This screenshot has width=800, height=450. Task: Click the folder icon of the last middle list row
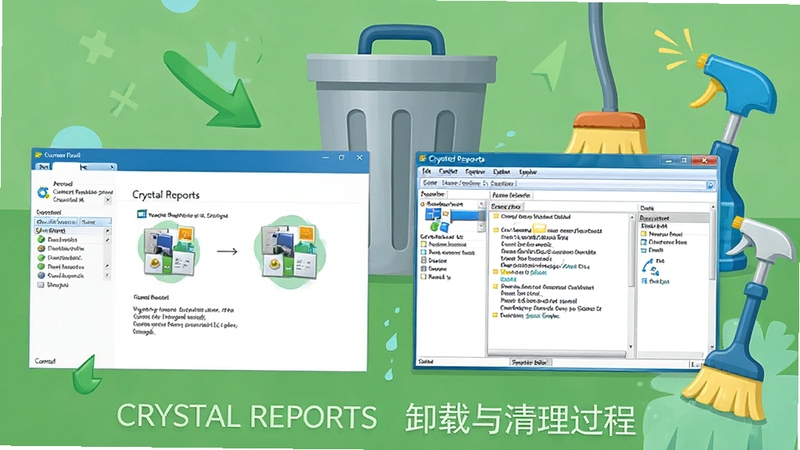[x=495, y=316]
